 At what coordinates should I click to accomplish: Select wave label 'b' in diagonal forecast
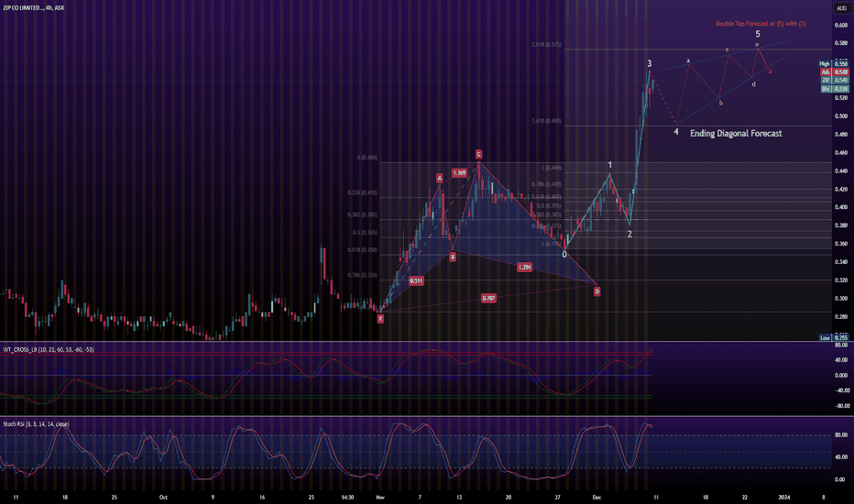[x=720, y=103]
